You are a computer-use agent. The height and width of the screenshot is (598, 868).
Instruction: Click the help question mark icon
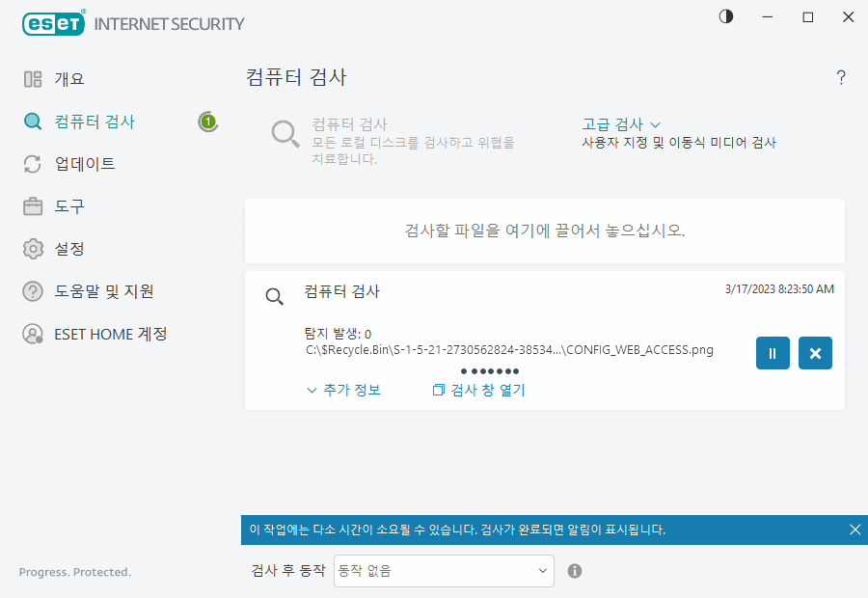(x=840, y=77)
